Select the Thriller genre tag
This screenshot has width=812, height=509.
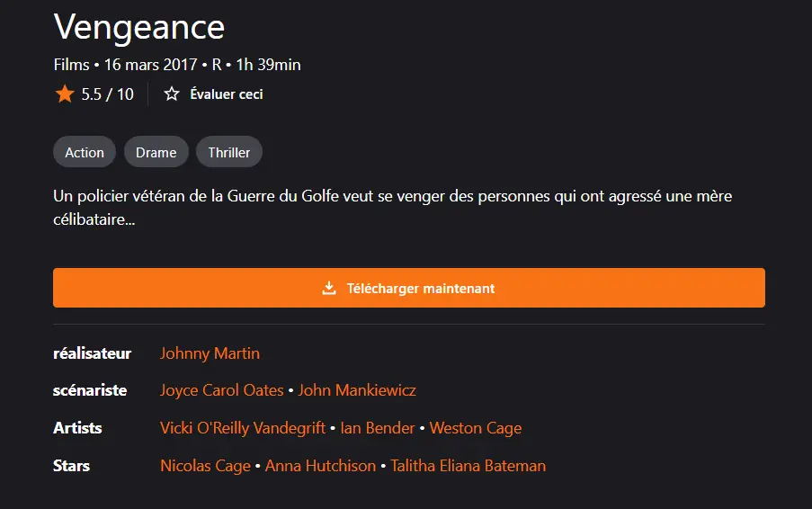click(229, 152)
